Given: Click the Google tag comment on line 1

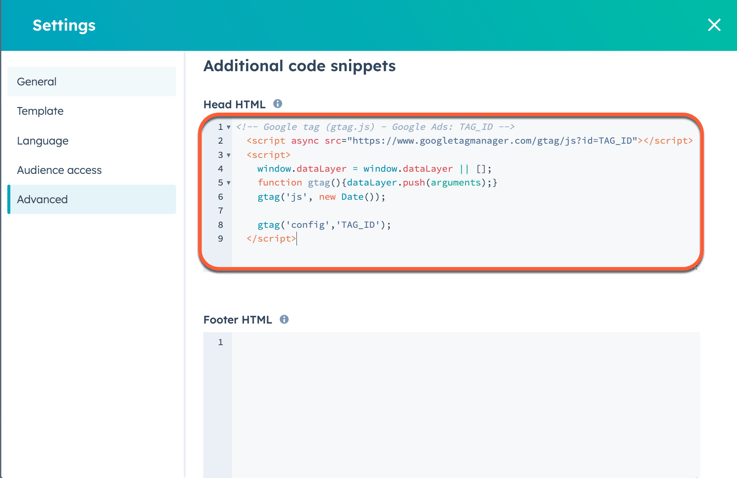Looking at the screenshot, I should pos(376,127).
